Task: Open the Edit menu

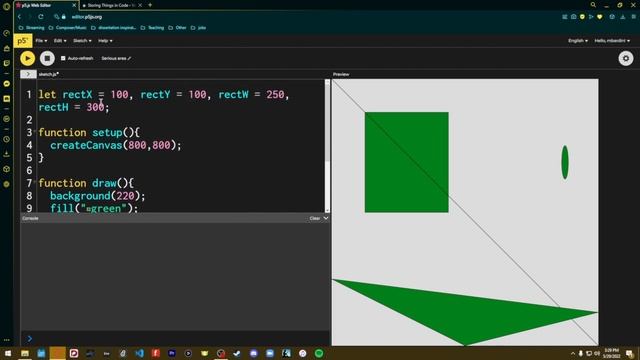Action: pyautogui.click(x=60, y=41)
